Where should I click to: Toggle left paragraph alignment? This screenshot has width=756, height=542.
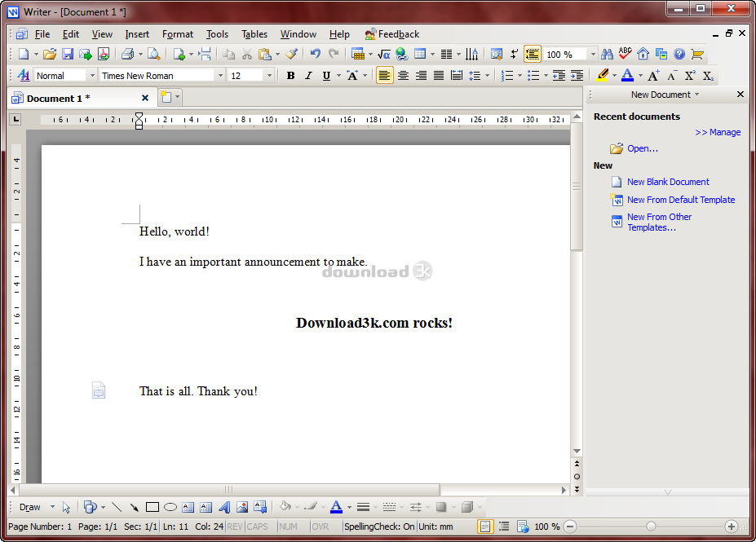point(384,76)
